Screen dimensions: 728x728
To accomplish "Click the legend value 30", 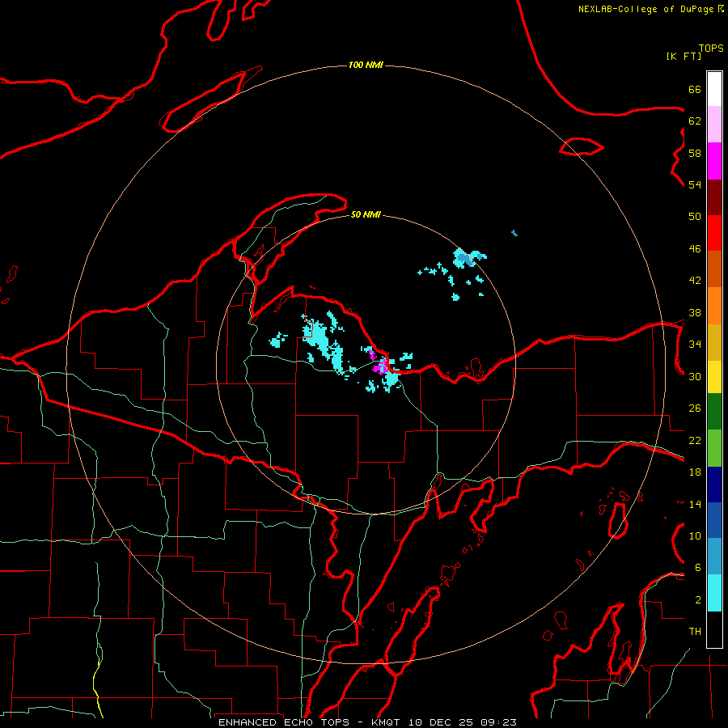I will (695, 376).
